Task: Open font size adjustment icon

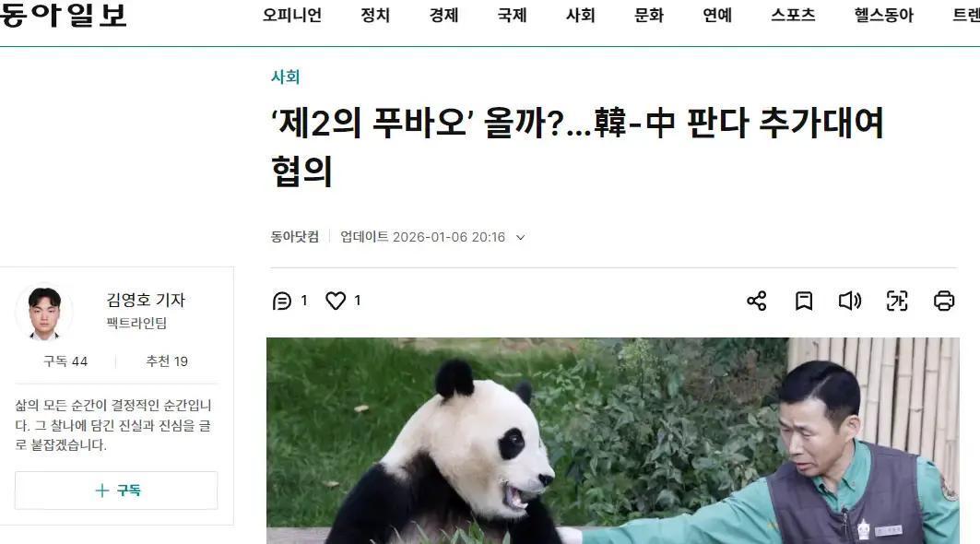Action: pos(897,301)
